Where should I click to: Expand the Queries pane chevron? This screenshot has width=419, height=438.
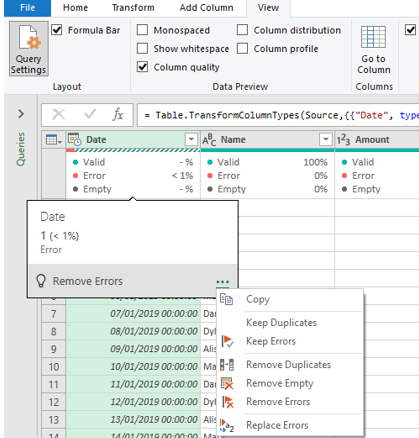(x=21, y=114)
